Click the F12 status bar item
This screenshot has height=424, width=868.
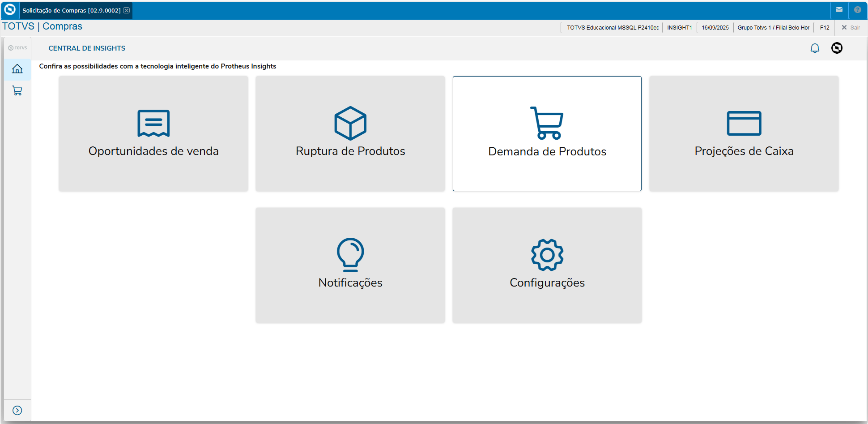(825, 27)
